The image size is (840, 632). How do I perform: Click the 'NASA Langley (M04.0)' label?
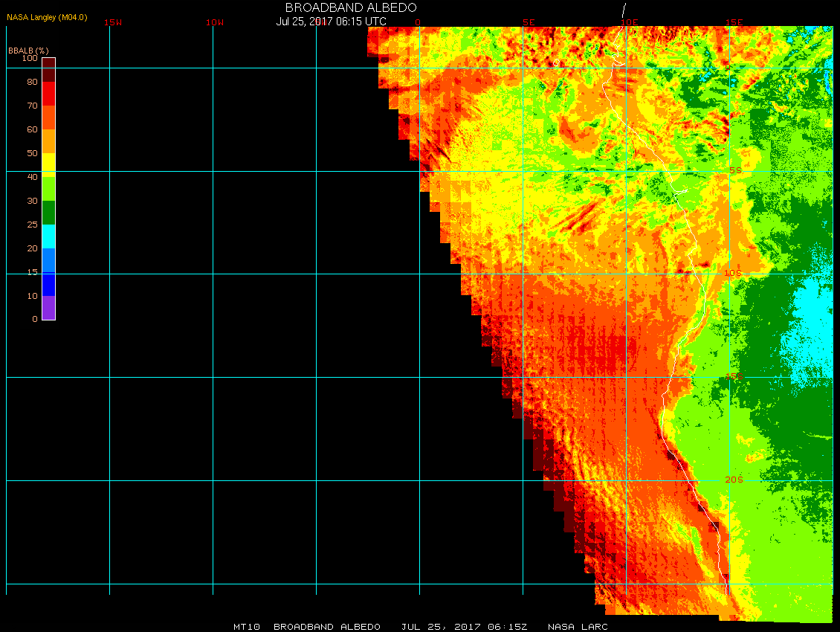click(47, 17)
